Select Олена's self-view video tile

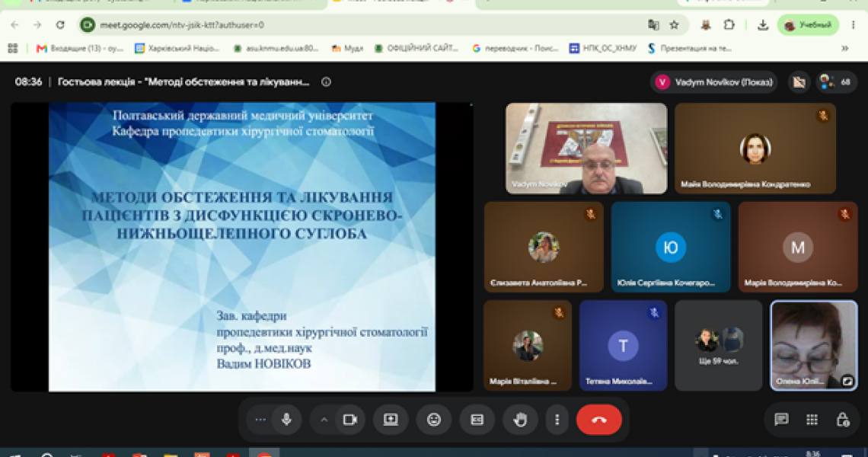[x=814, y=345]
